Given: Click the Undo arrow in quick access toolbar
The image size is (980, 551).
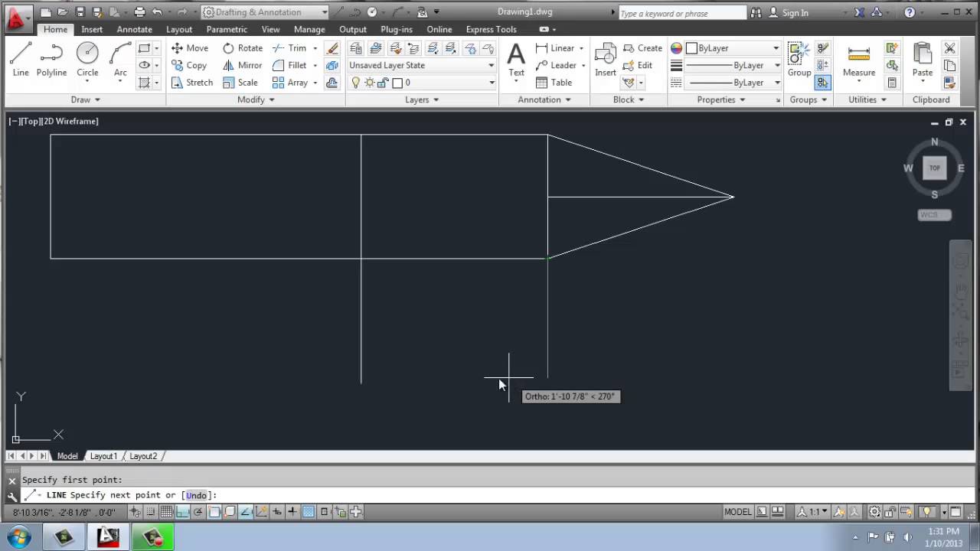Looking at the screenshot, I should point(157,12).
